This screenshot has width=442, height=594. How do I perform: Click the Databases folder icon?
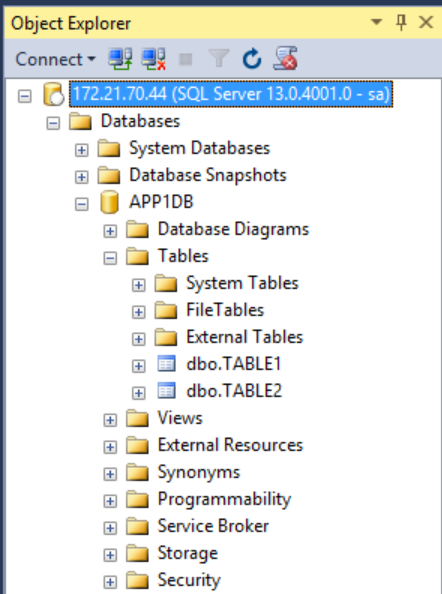click(80, 121)
